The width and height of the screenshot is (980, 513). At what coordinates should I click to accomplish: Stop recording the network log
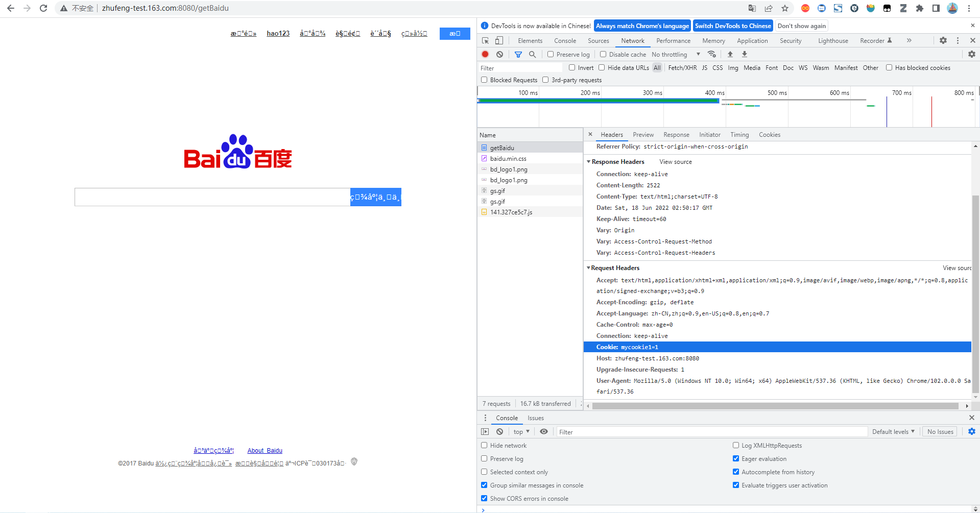[x=485, y=54]
